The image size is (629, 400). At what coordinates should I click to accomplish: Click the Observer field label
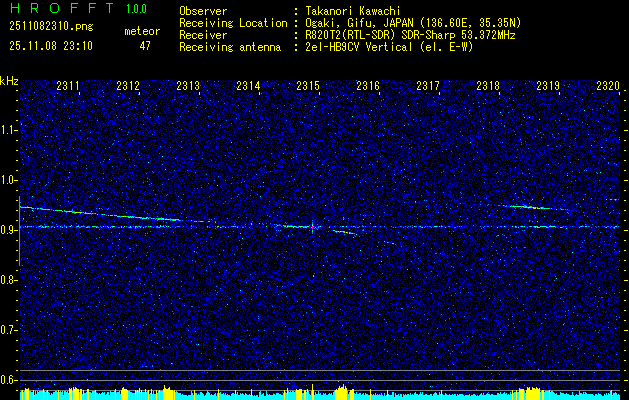tap(203, 11)
